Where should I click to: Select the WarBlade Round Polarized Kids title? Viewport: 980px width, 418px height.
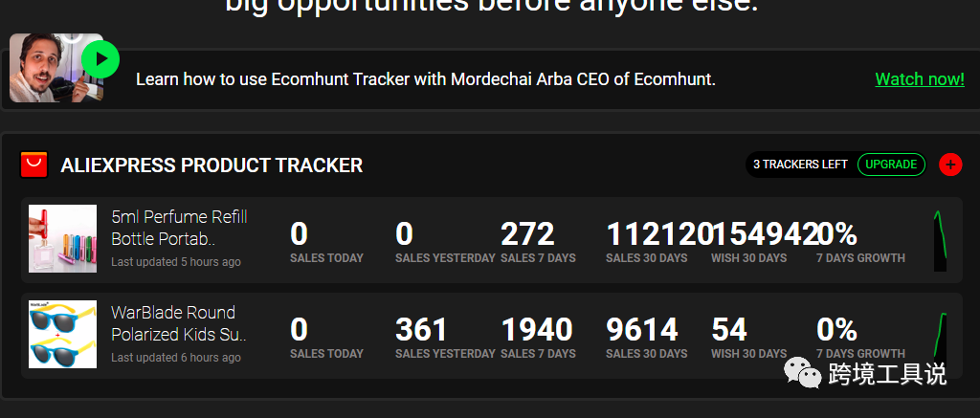tap(179, 323)
